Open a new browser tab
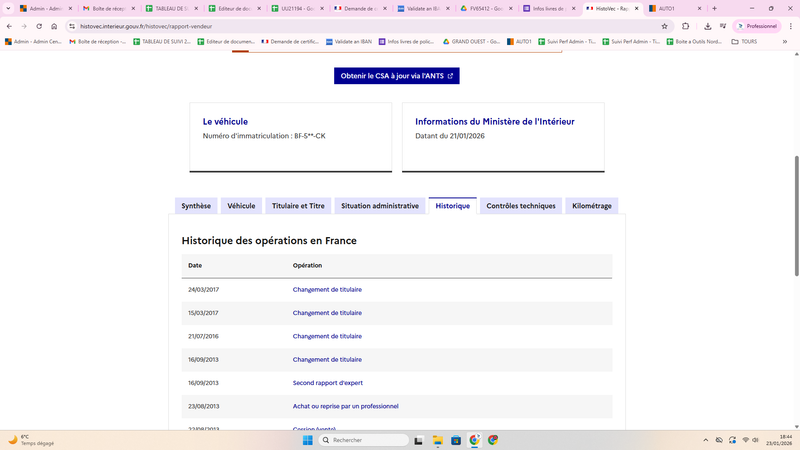This screenshot has width=800, height=450. [714, 8]
